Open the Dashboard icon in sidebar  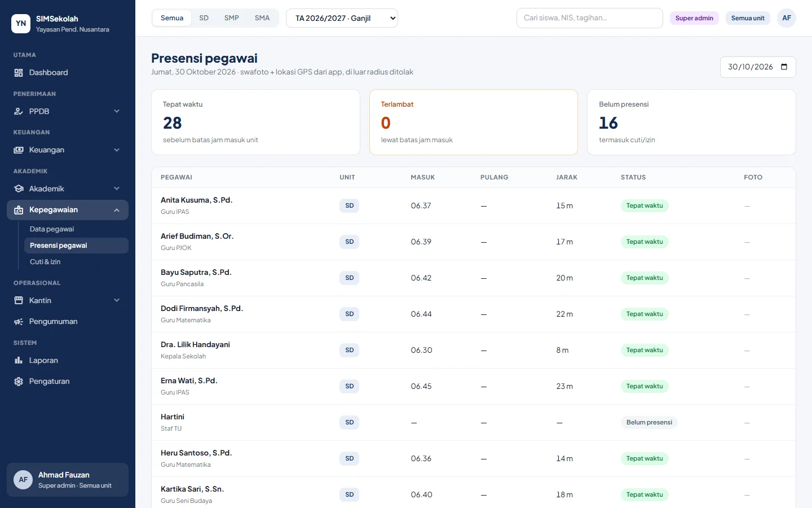19,73
